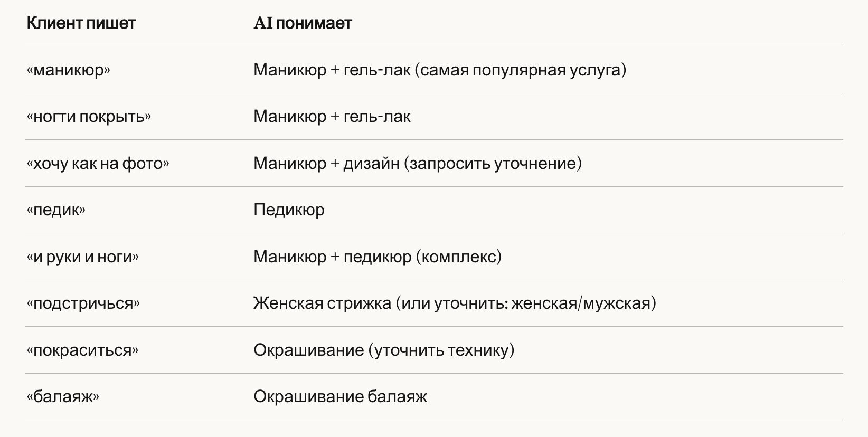Select the «и руки и ноги» phrase
The image size is (868, 437).
point(82,257)
